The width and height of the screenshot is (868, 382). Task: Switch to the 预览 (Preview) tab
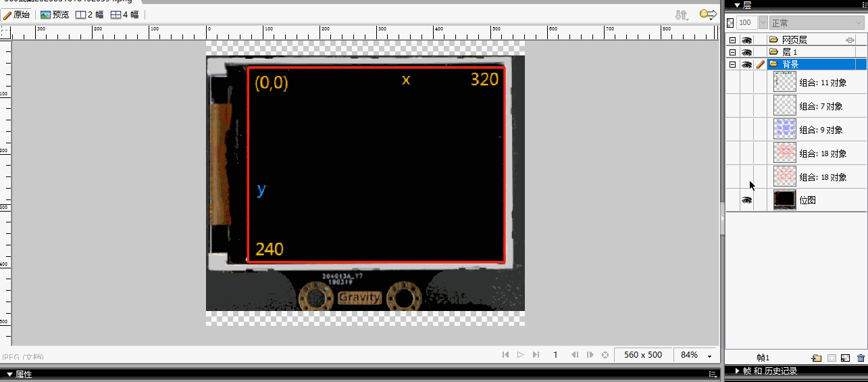click(55, 14)
